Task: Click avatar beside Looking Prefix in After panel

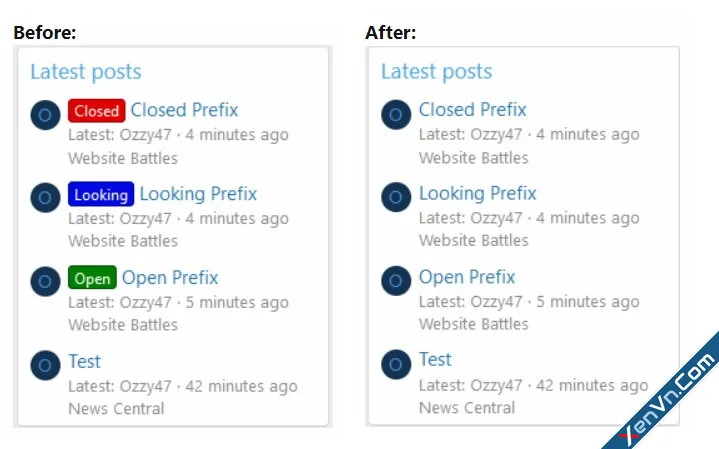Action: [396, 197]
